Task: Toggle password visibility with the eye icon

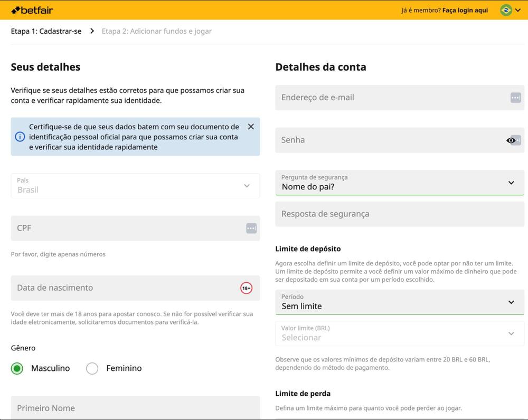Action: click(511, 140)
